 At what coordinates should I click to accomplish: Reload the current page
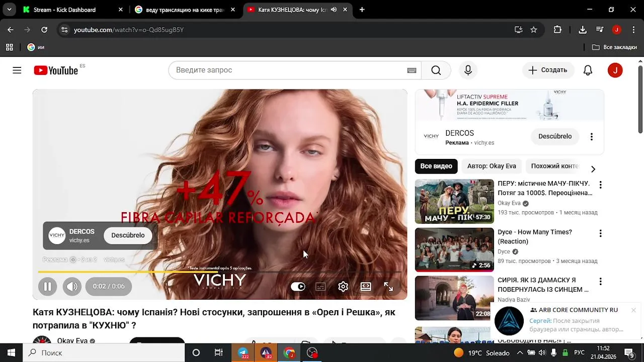coord(44,30)
